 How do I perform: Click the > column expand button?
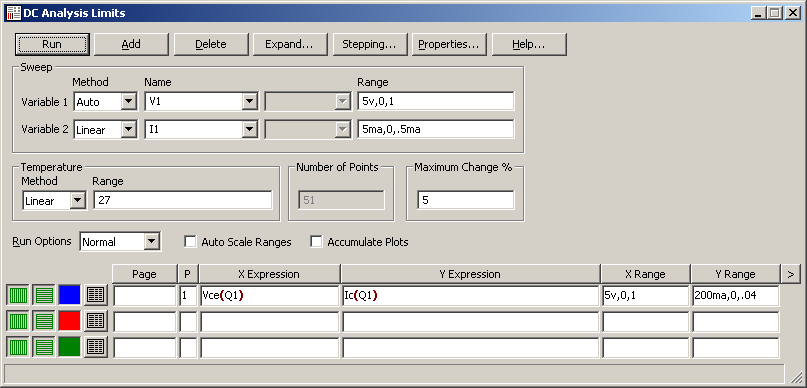pos(791,274)
